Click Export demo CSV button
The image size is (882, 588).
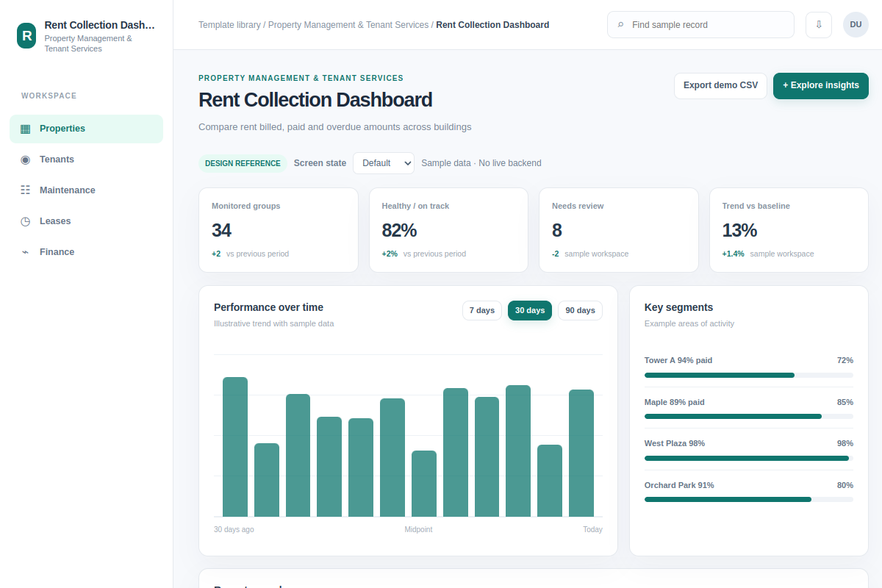point(720,85)
